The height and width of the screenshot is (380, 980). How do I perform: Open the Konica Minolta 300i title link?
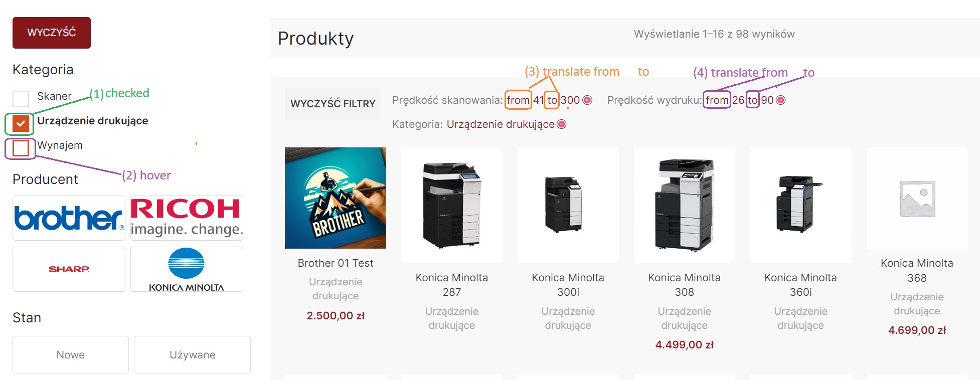(568, 285)
